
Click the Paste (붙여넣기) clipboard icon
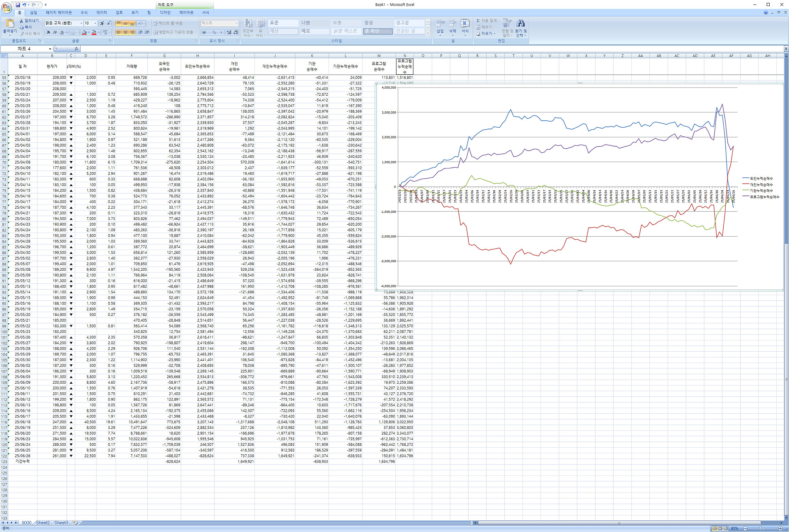pyautogui.click(x=10, y=24)
